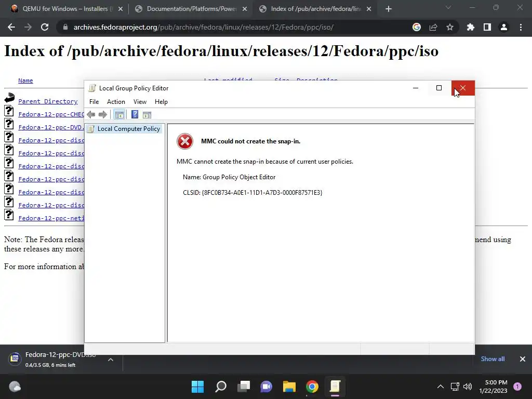This screenshot has width=532, height=399.
Task: Click the network tray icon
Action: point(455,387)
